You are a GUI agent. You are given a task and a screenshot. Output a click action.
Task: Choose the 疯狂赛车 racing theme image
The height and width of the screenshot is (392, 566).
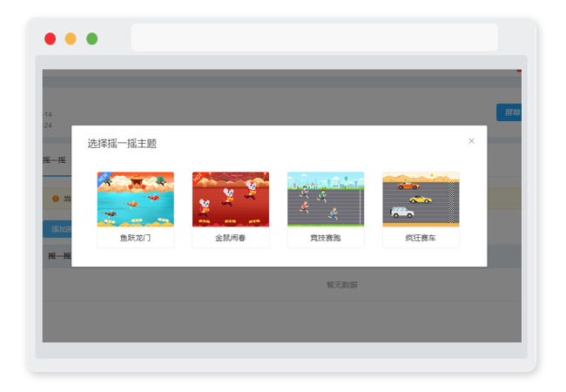click(x=421, y=199)
